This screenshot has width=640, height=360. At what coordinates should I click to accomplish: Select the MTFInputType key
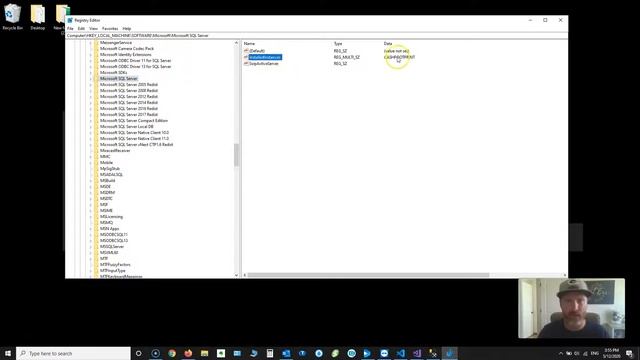tap(113, 271)
